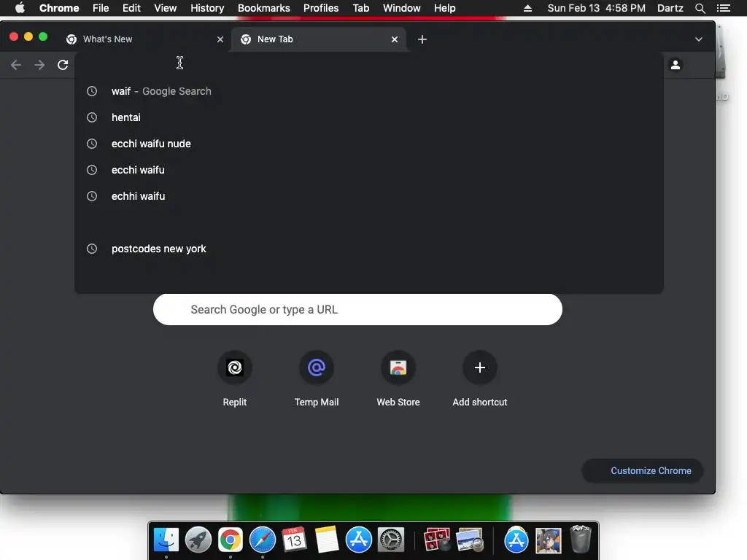The height and width of the screenshot is (560, 747).
Task: Open Preview icon in the Dock
Action: [x=469, y=540]
